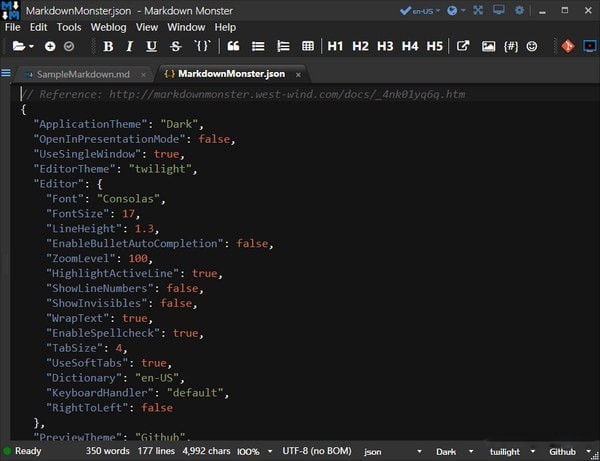Apply italic formatting from the toolbar
This screenshot has height=461, width=600.
pos(130,46)
